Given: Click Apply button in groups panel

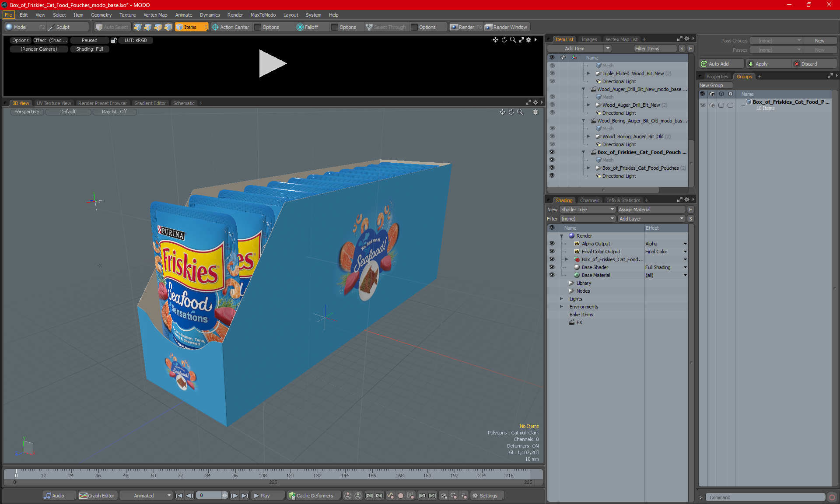Looking at the screenshot, I should (769, 64).
